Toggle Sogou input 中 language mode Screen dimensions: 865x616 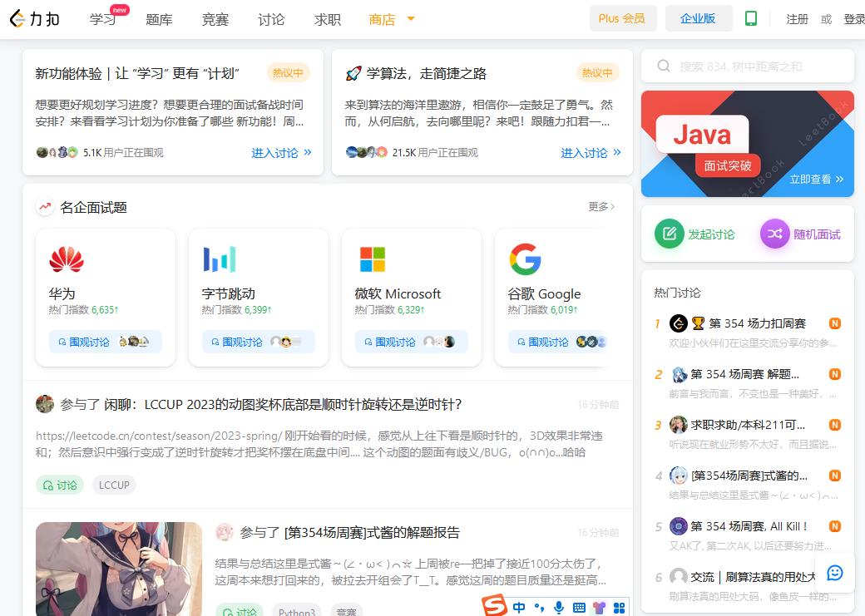[x=519, y=608]
